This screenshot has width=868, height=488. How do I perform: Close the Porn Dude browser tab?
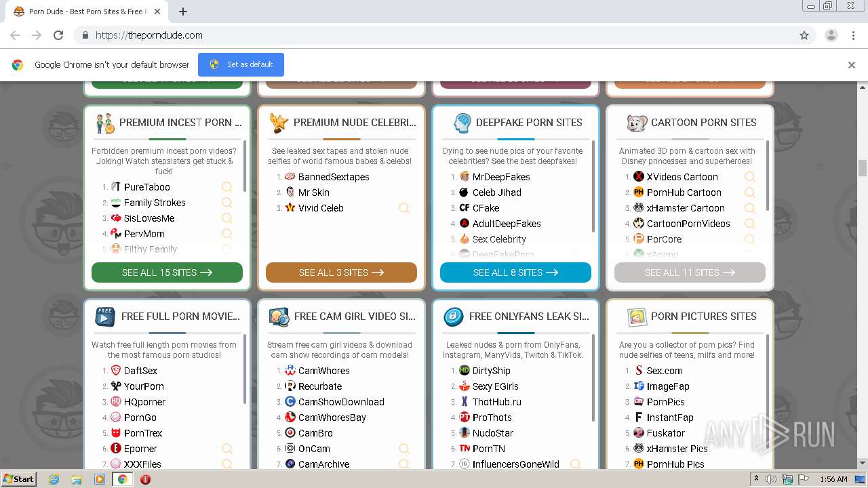[157, 12]
